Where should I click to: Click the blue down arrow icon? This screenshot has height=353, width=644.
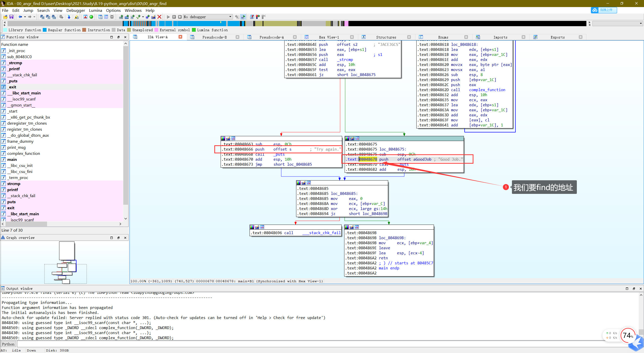(x=69, y=17)
